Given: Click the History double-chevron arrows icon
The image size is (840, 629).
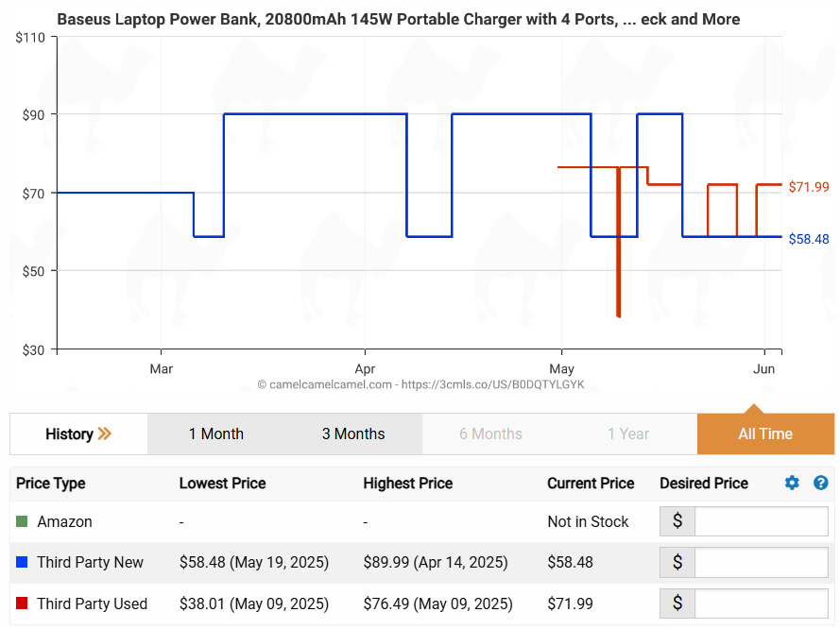Looking at the screenshot, I should tap(104, 434).
